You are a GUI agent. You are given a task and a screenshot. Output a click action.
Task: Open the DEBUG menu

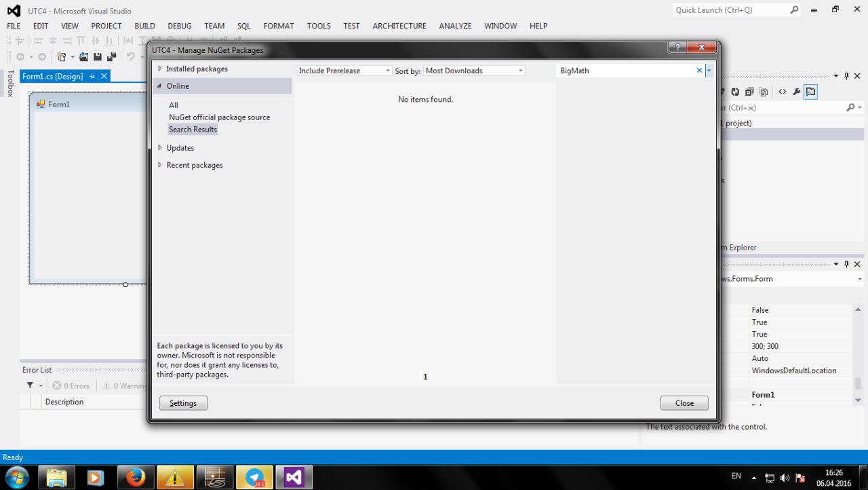[x=180, y=26]
